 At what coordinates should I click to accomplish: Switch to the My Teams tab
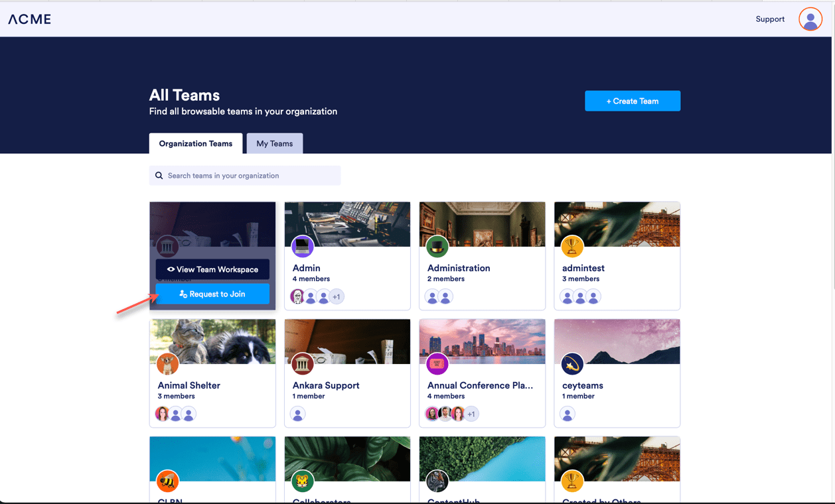275,143
